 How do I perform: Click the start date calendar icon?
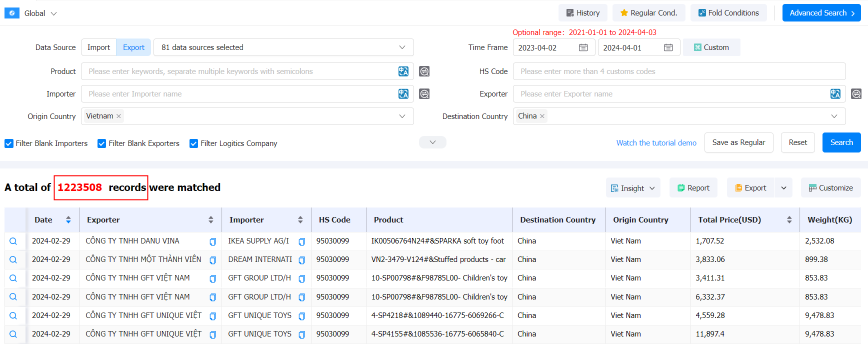pyautogui.click(x=583, y=47)
